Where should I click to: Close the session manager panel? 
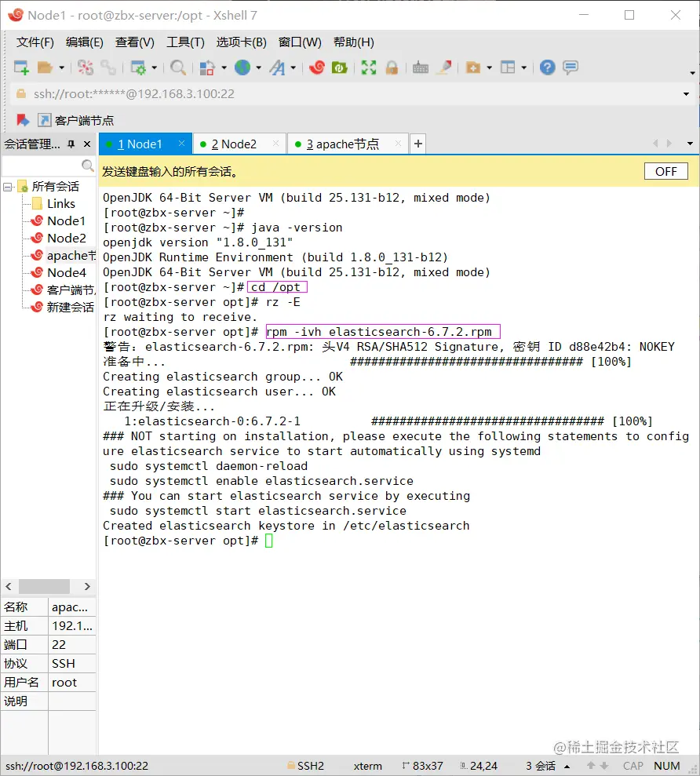point(87,144)
